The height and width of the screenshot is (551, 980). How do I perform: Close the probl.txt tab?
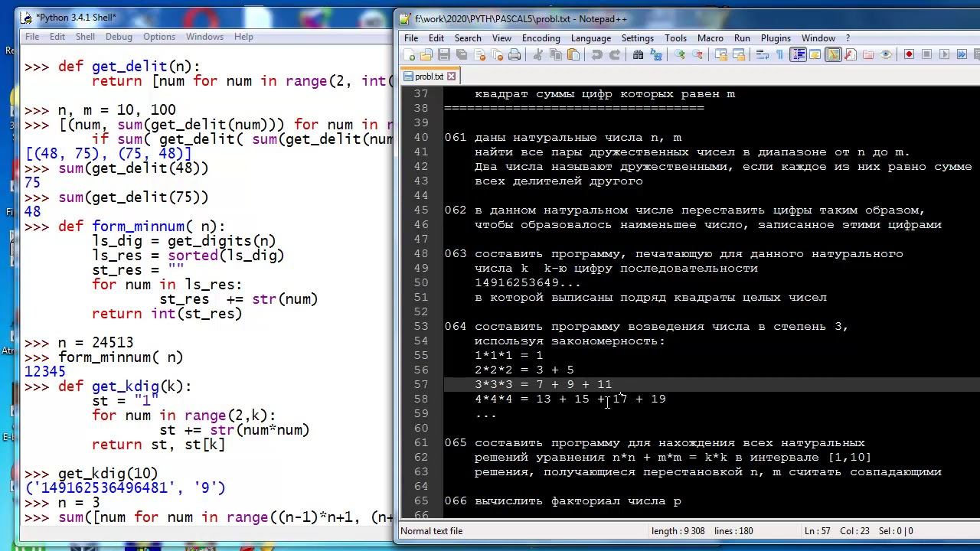click(x=452, y=76)
